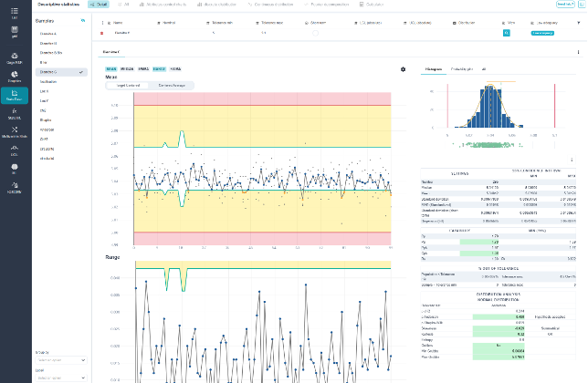
Task: Switch to the Probability plot tab
Action: 462,69
